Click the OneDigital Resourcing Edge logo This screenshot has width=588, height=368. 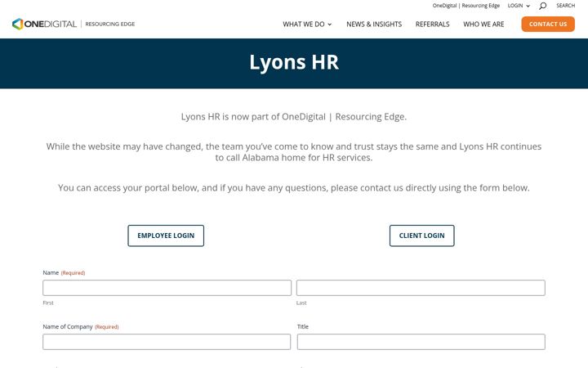tap(73, 24)
